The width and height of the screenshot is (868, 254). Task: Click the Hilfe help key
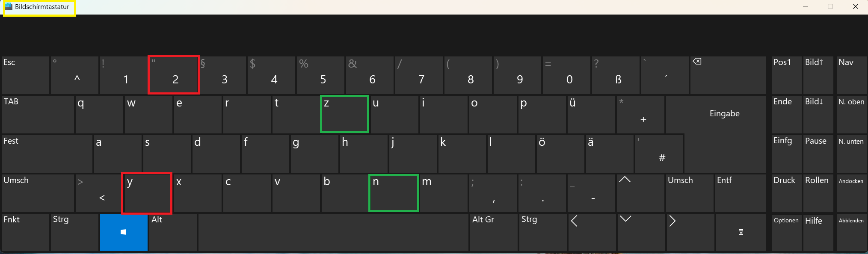818,232
